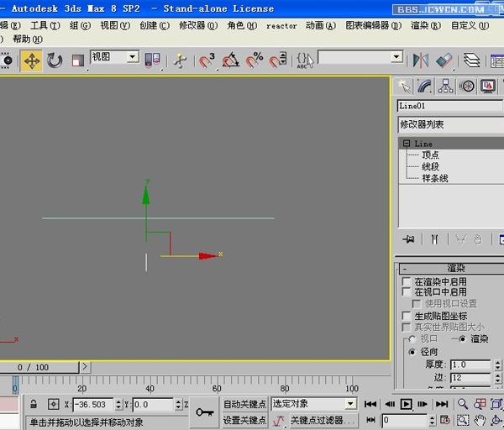Screen dimensions: 504x430
Task: Click the Set Key (key icon) button
Action: (x=204, y=412)
